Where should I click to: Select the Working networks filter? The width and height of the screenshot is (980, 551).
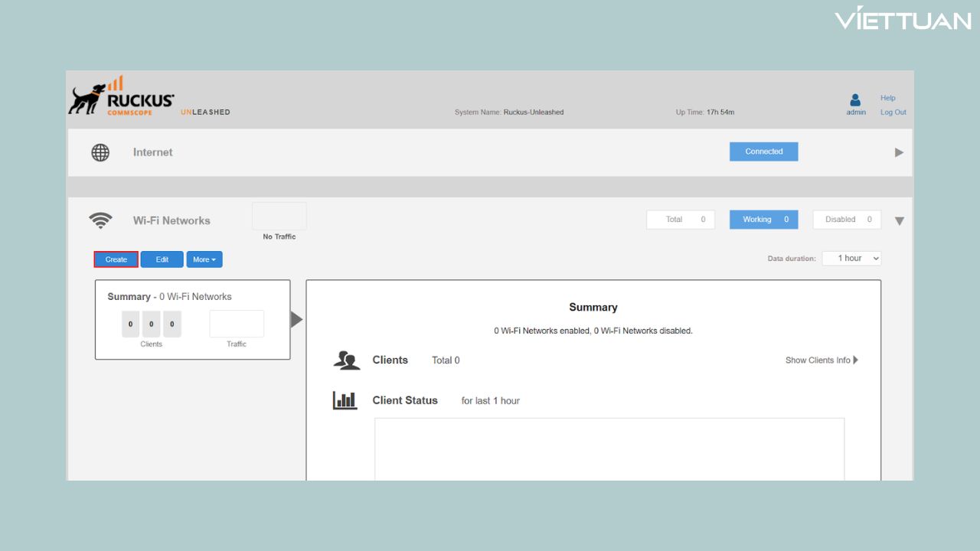[x=763, y=220]
